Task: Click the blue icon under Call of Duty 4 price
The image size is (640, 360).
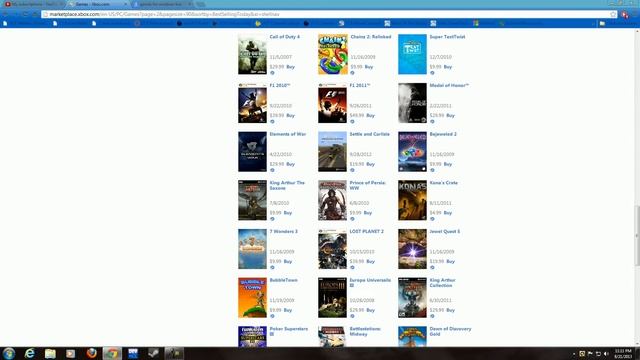Action: [x=272, y=73]
